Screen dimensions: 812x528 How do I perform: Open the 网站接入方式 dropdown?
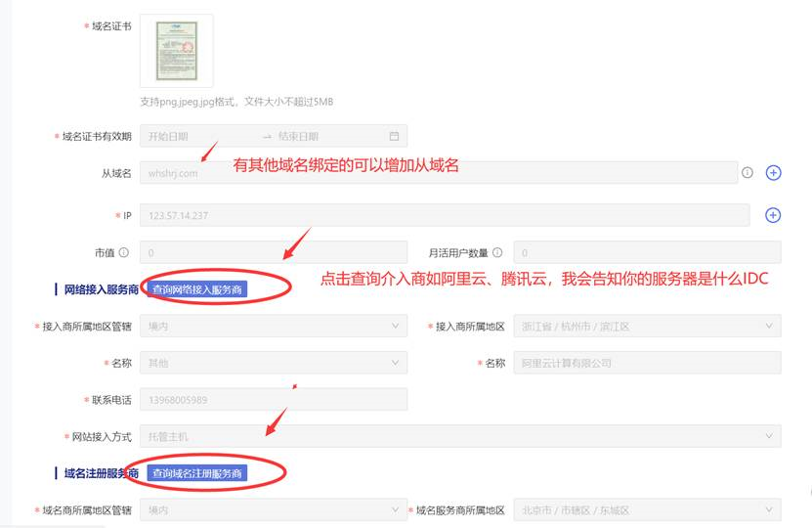click(x=460, y=436)
